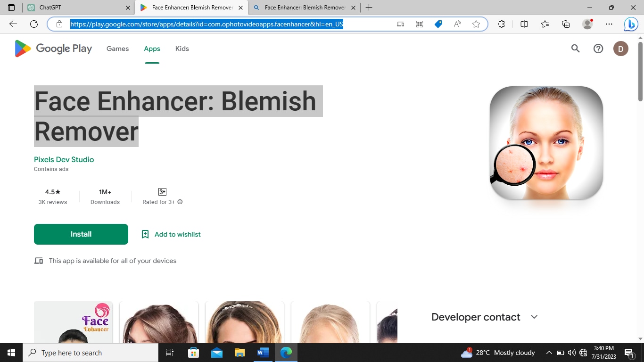Open Mail app from the taskbar
The image size is (644, 362).
pos(217,353)
